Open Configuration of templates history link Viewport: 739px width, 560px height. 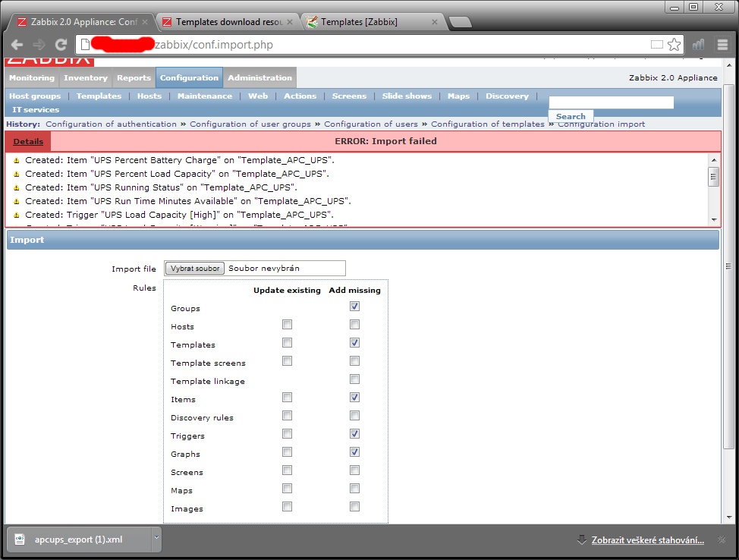[x=488, y=124]
